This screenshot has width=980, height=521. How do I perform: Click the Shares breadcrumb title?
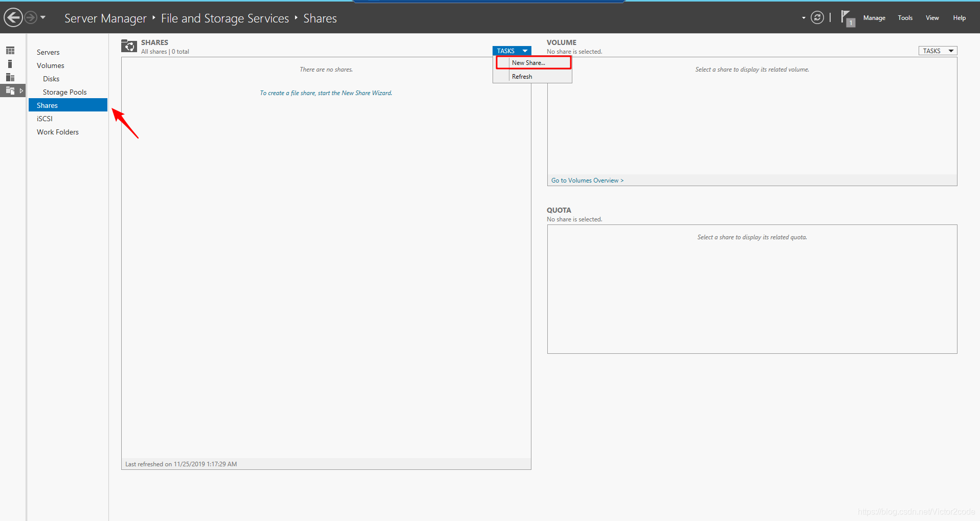pos(320,18)
